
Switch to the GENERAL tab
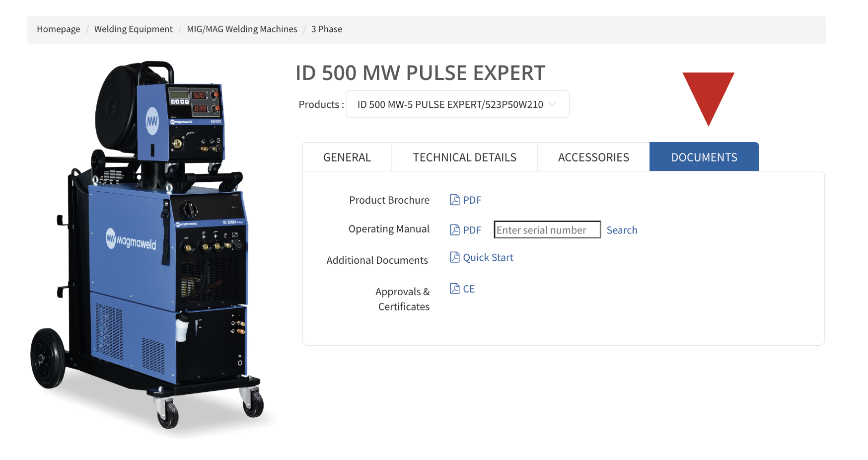347,157
